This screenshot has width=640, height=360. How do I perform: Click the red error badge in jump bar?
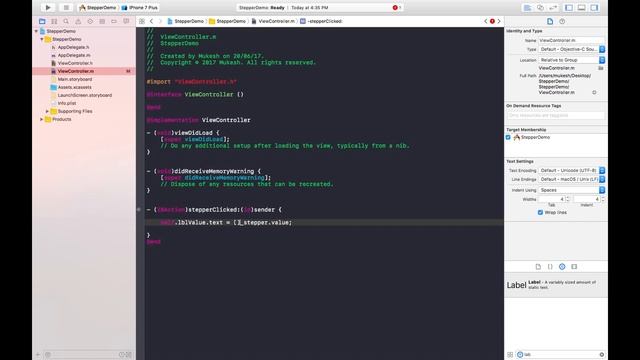click(x=492, y=21)
